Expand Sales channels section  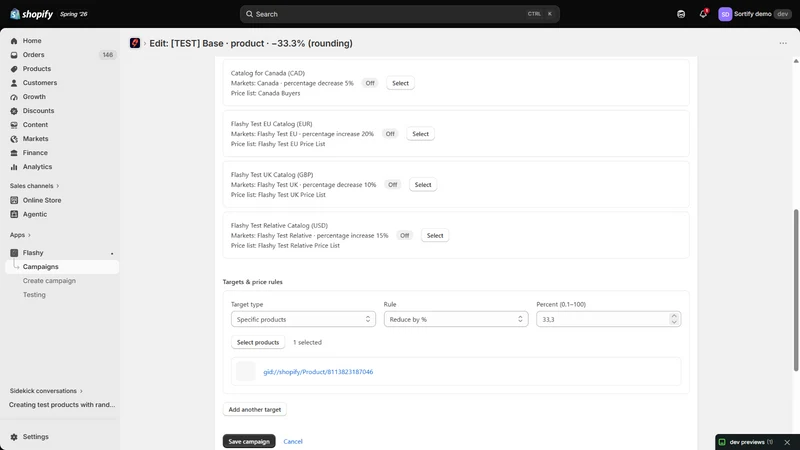pos(34,186)
